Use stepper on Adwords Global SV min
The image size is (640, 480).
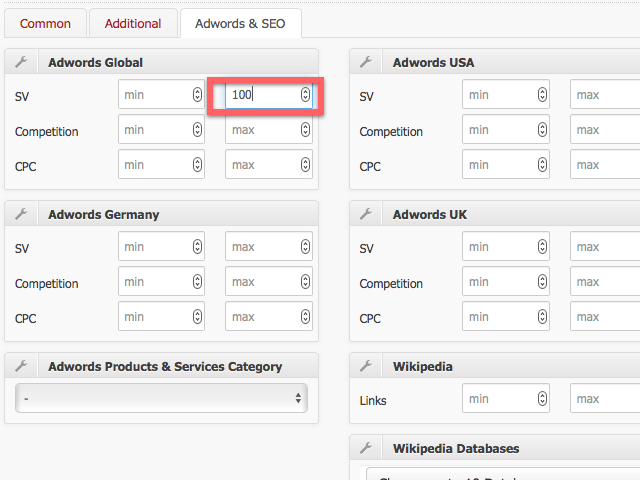pyautogui.click(x=197, y=95)
